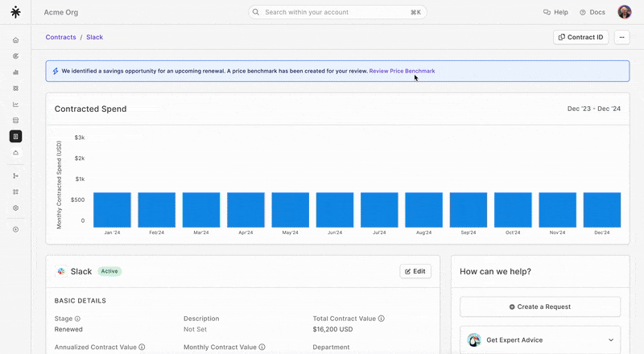Click the gauge icon below home in sidebar

click(x=15, y=56)
